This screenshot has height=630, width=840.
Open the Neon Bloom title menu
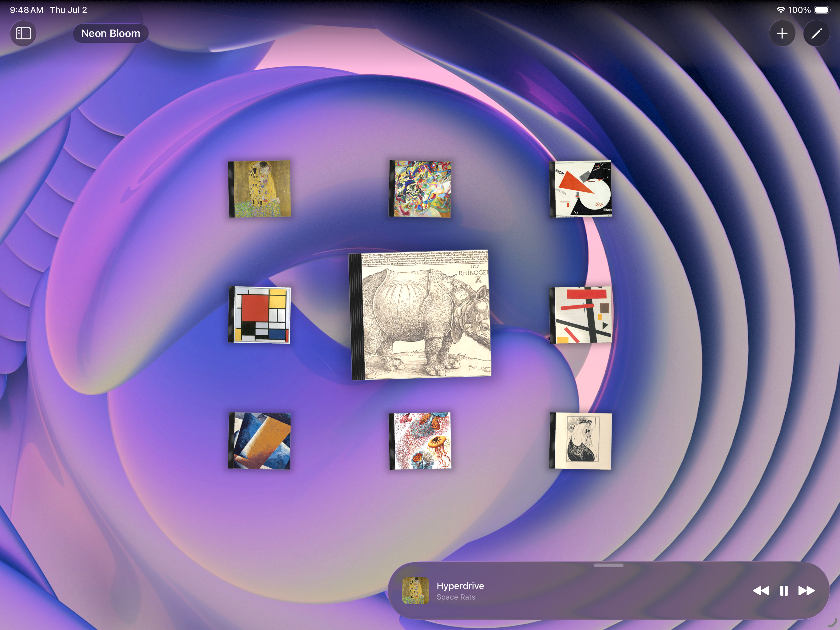click(x=110, y=34)
